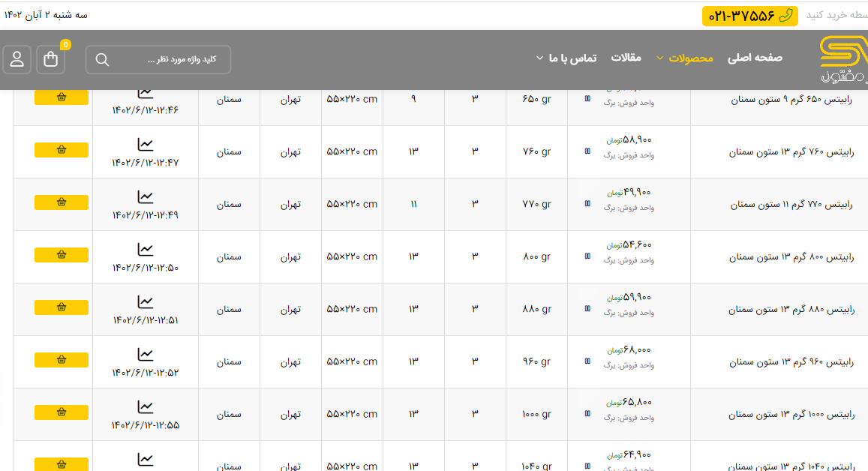868x471 pixels.
Task: Open the user account icon
Action: click(17, 59)
